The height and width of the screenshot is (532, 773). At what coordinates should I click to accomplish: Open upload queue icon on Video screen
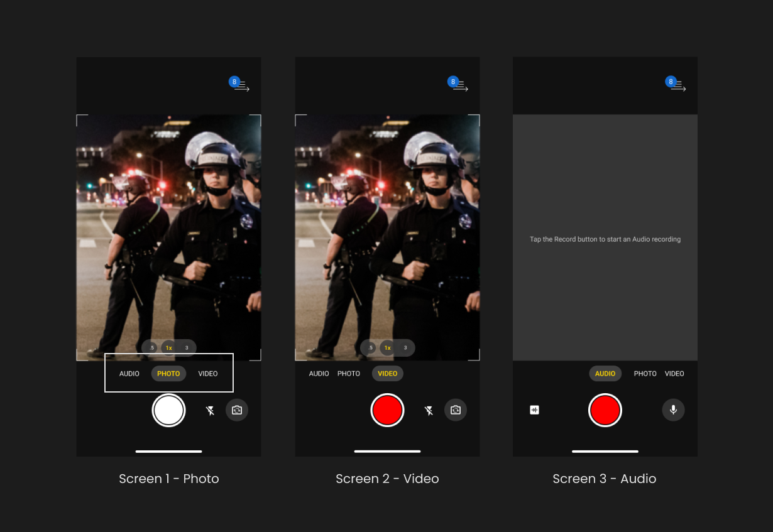point(459,85)
